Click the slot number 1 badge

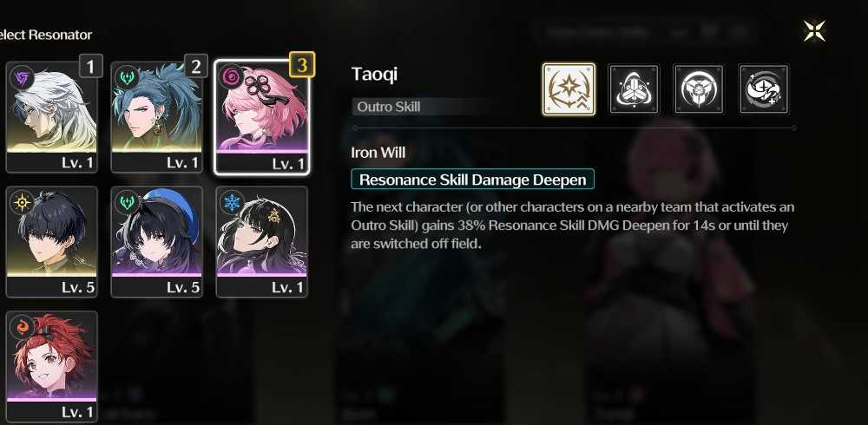click(91, 67)
